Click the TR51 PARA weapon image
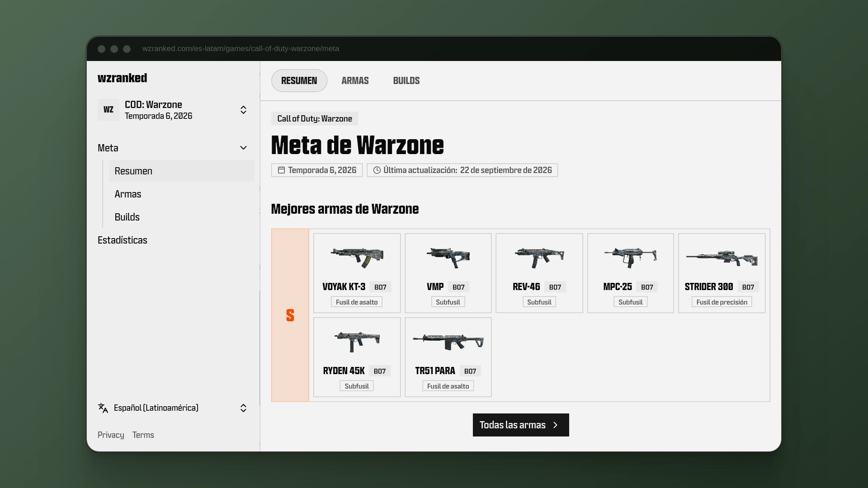This screenshot has width=868, height=488. tap(448, 342)
